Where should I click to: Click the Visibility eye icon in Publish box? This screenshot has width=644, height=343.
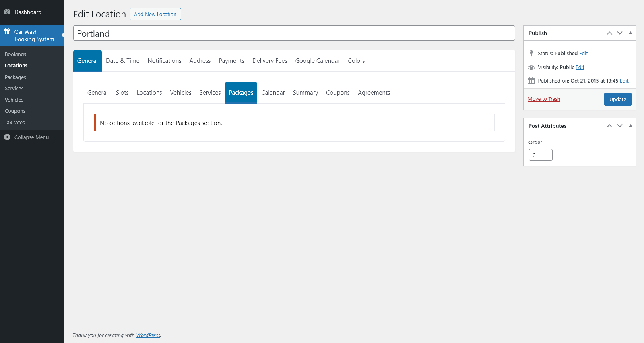(x=531, y=67)
